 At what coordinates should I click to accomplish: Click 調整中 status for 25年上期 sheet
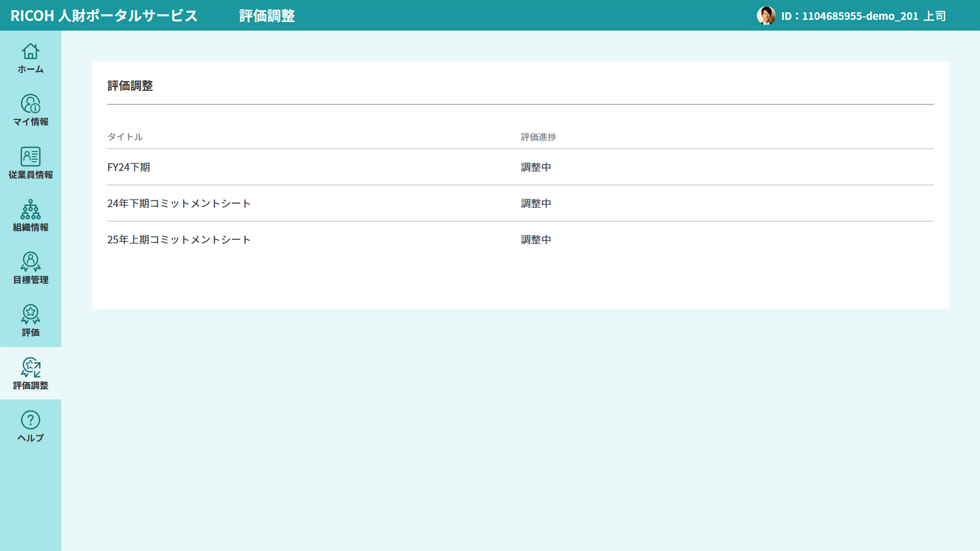click(x=536, y=240)
